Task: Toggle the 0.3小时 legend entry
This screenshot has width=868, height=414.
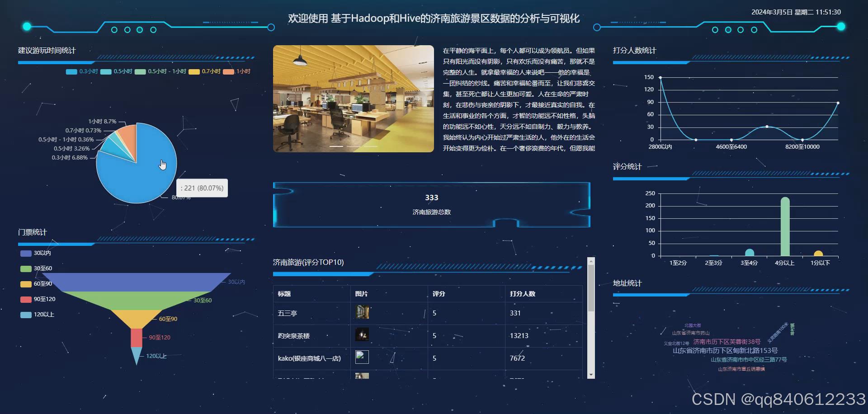Action: [x=82, y=71]
